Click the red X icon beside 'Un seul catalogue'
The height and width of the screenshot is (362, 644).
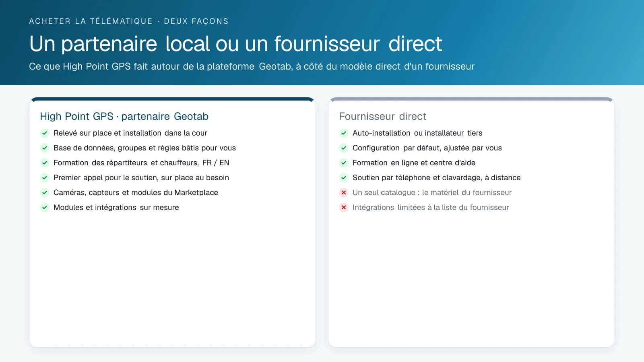pos(344,193)
